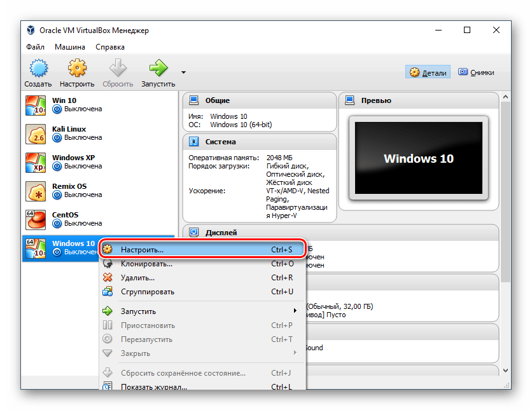Open the Справка menu
Image resolution: width=532 pixels, height=410 pixels.
(110, 47)
